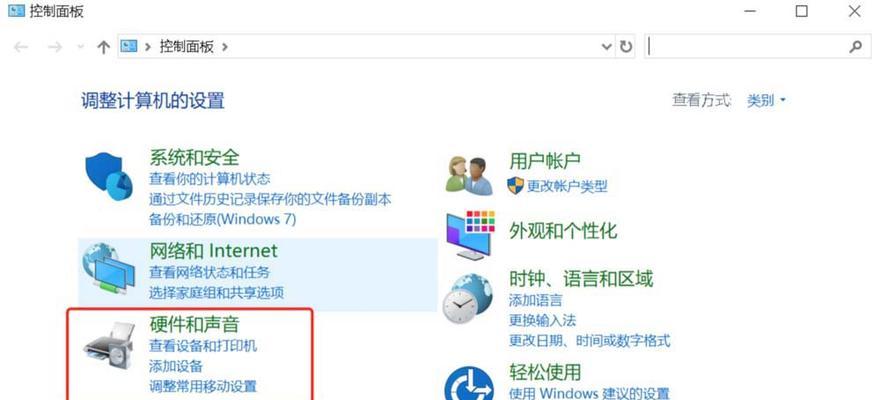880x400 pixels.
Task: Click the 查看设备和打印机 link
Action: pyautogui.click(x=203, y=346)
